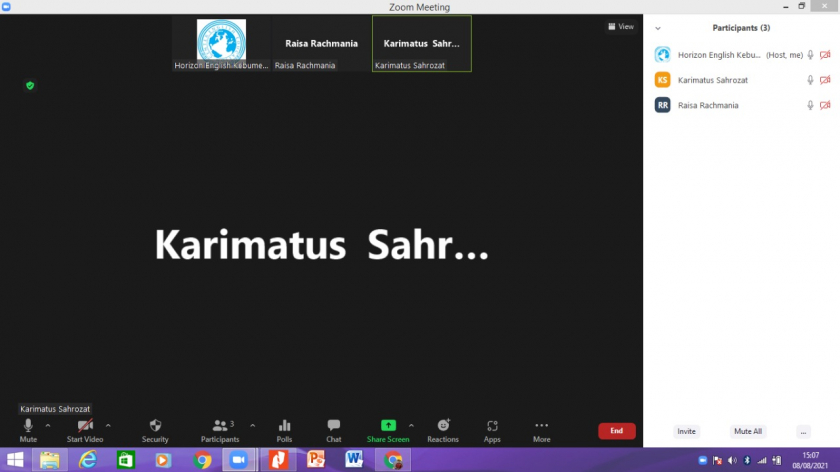840x472 pixels.
Task: Open audio options arrow beside Mute
Action: [48, 426]
